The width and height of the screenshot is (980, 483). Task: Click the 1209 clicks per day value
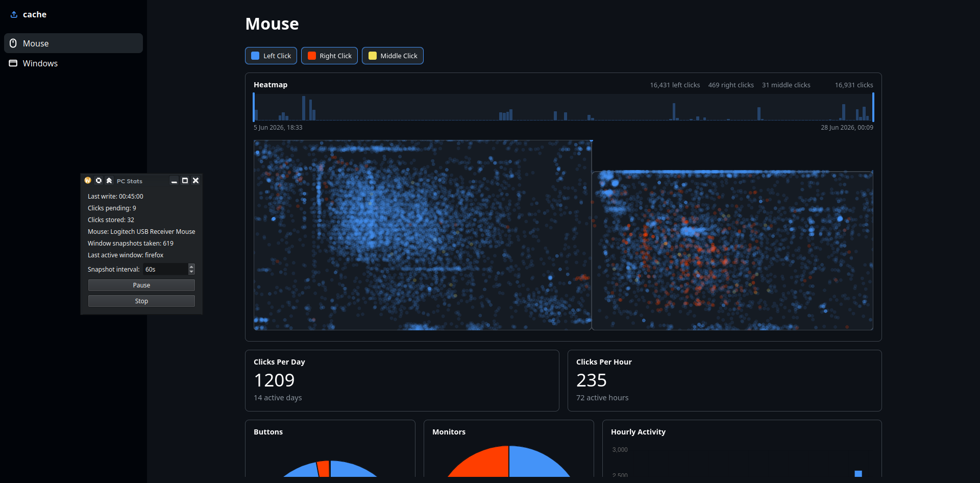coord(274,380)
